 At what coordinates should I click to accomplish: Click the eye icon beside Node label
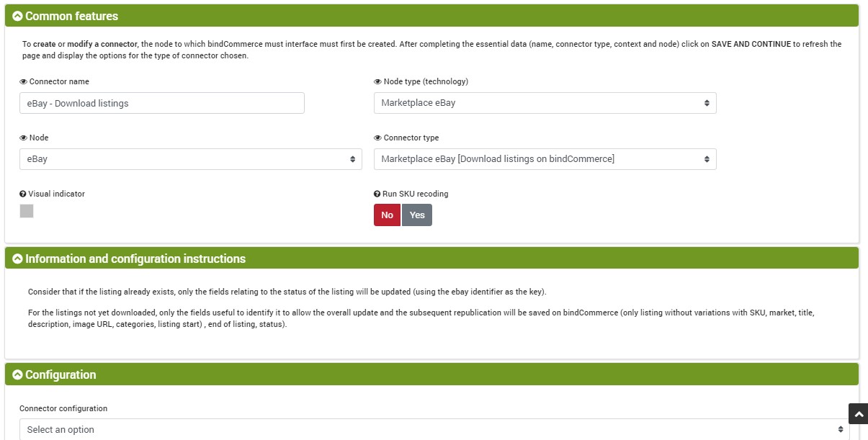tap(23, 138)
